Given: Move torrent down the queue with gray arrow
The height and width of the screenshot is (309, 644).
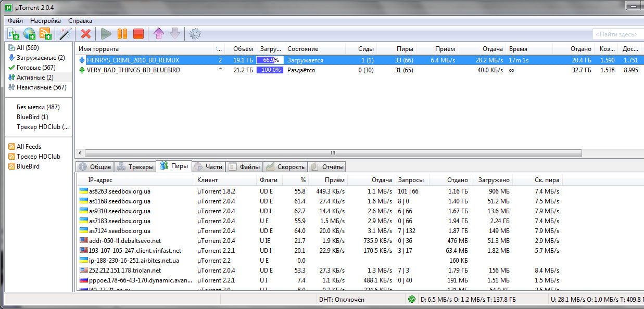Looking at the screenshot, I should pyautogui.click(x=175, y=34).
